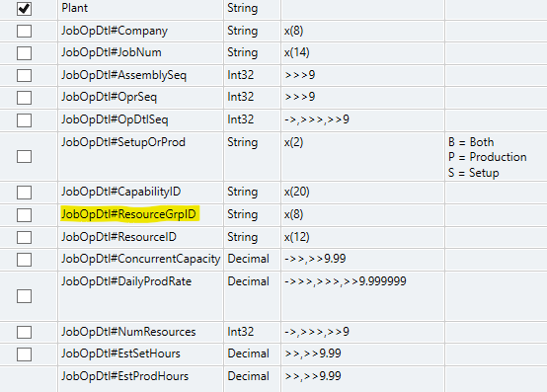547x392 pixels.
Task: Uncheck the Plant row checkbox
Action: pyautogui.click(x=24, y=9)
